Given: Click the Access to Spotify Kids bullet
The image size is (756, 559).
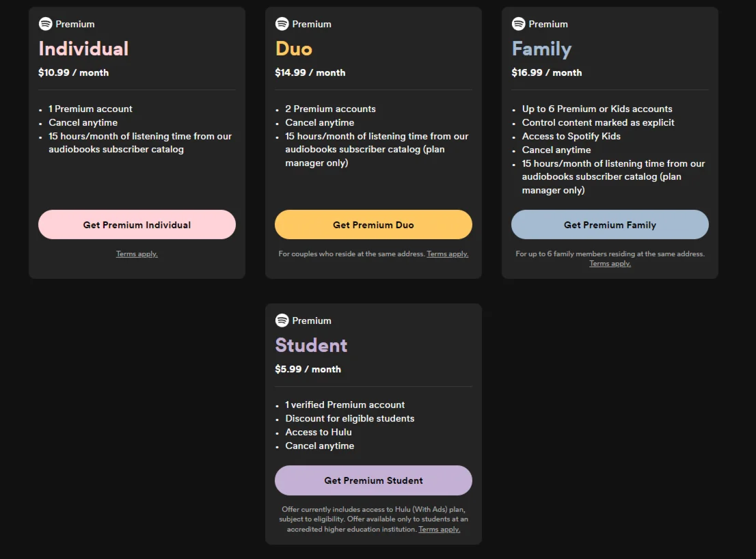Looking at the screenshot, I should tap(571, 136).
